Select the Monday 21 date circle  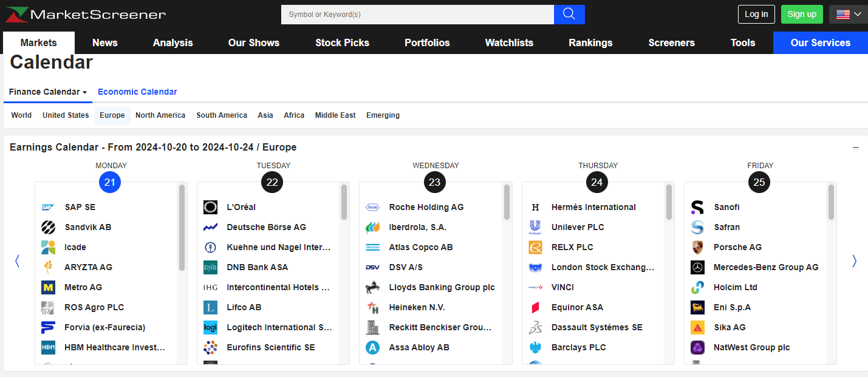110,182
